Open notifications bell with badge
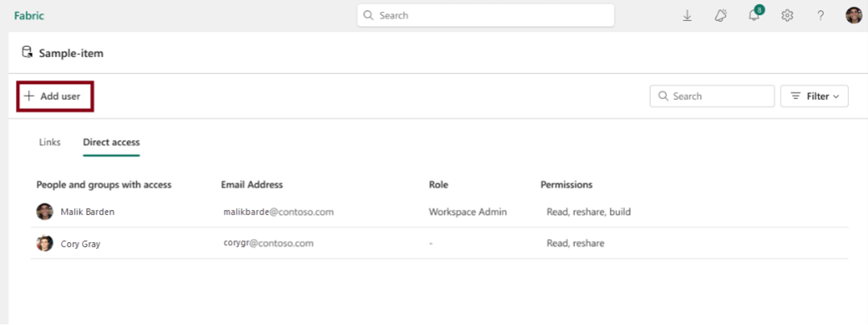The image size is (868, 325). tap(754, 15)
